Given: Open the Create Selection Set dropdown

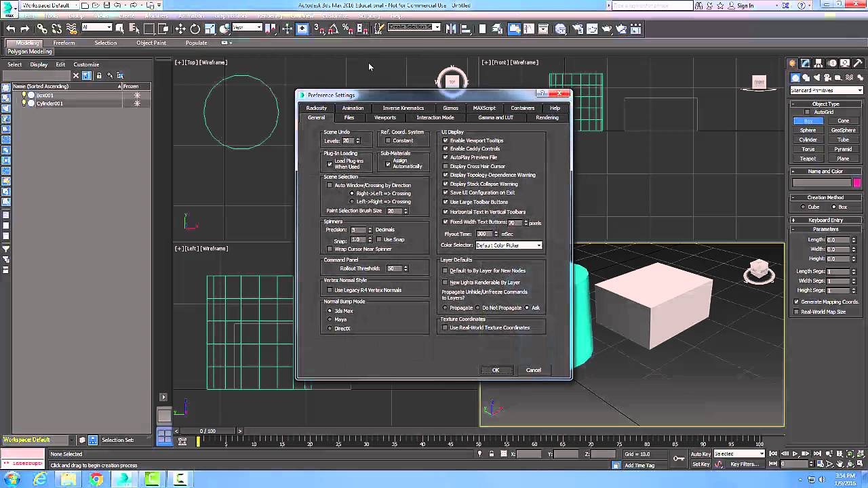Looking at the screenshot, I should pyautogui.click(x=414, y=27).
